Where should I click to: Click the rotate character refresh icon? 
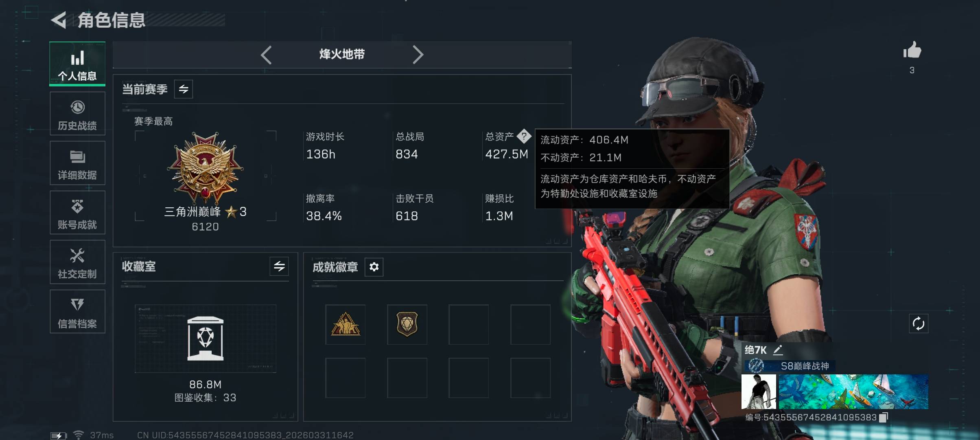click(x=919, y=324)
